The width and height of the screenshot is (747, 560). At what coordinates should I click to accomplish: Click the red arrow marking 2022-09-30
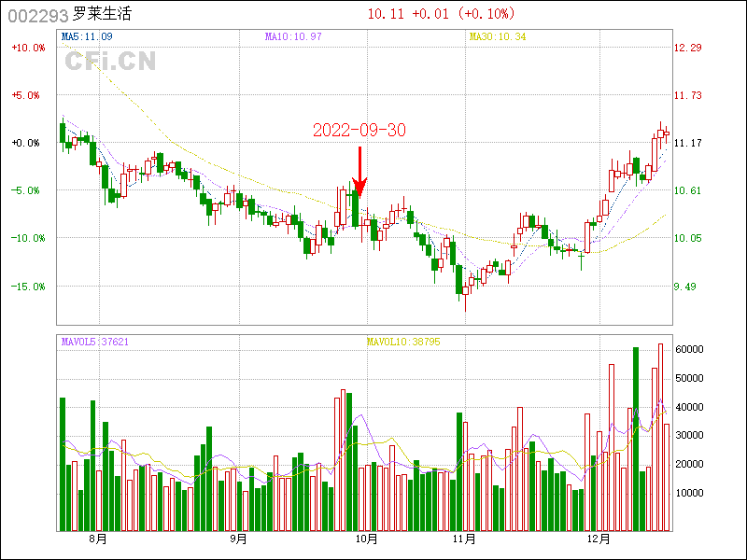[359, 170]
